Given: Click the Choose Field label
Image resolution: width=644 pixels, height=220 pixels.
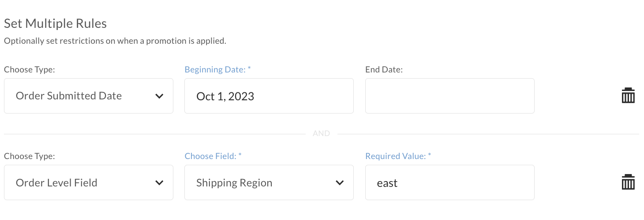Looking at the screenshot, I should 213,156.
